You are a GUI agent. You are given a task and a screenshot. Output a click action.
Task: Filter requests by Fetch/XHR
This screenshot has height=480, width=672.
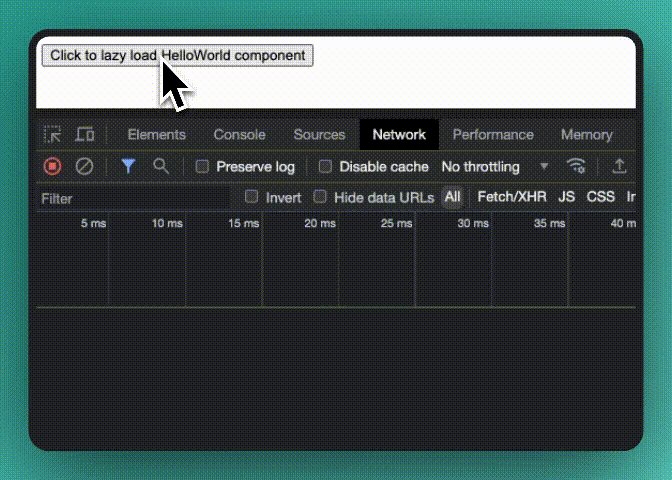(x=512, y=197)
